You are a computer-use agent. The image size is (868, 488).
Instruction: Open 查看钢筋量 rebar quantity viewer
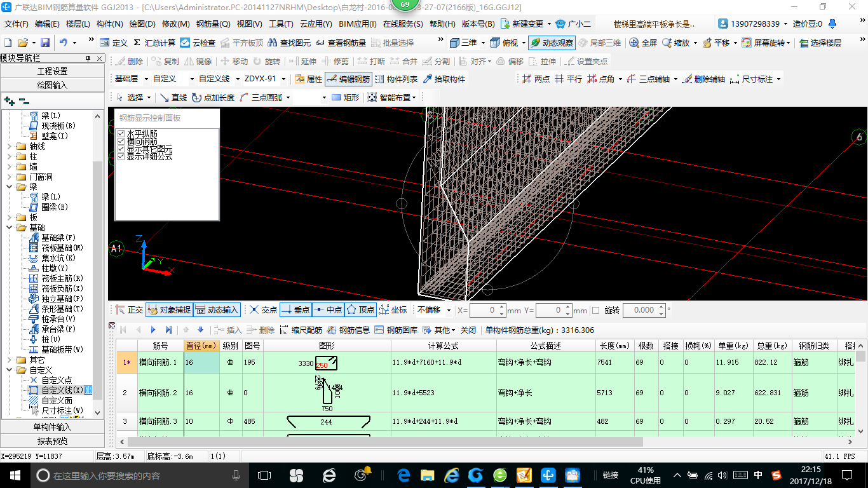click(340, 43)
